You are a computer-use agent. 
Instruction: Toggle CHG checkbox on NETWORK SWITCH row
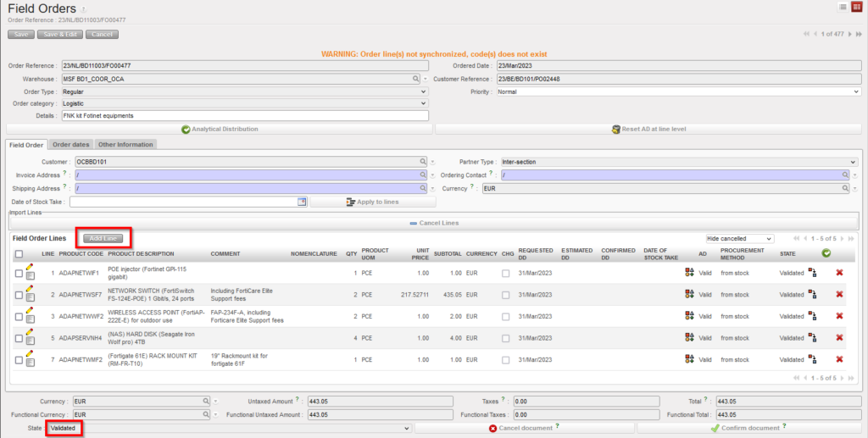[x=506, y=294]
